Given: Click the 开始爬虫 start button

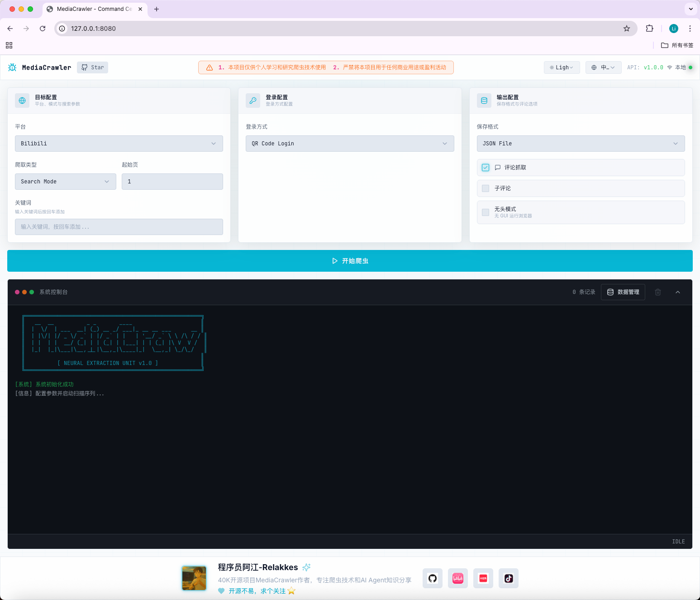Looking at the screenshot, I should (350, 261).
